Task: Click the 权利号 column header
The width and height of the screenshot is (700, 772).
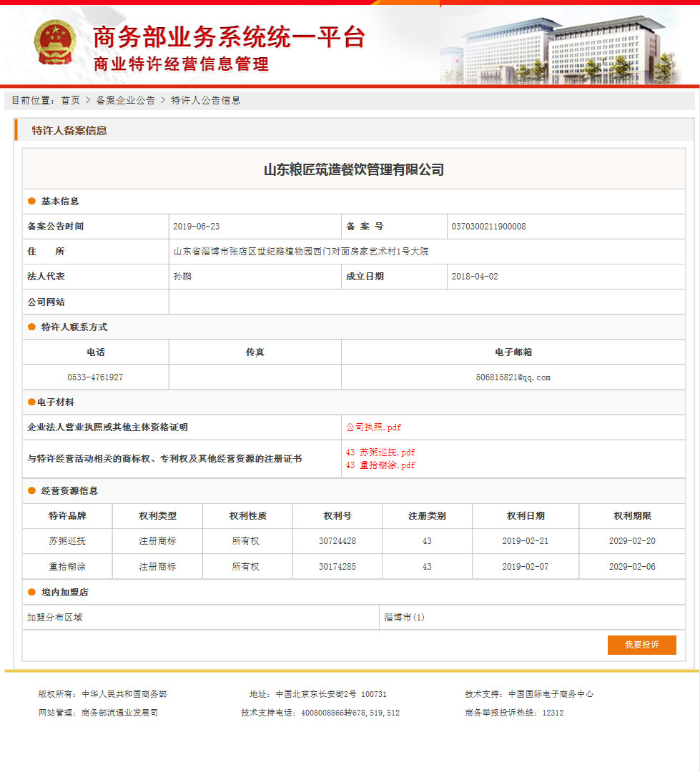Action: (x=337, y=516)
